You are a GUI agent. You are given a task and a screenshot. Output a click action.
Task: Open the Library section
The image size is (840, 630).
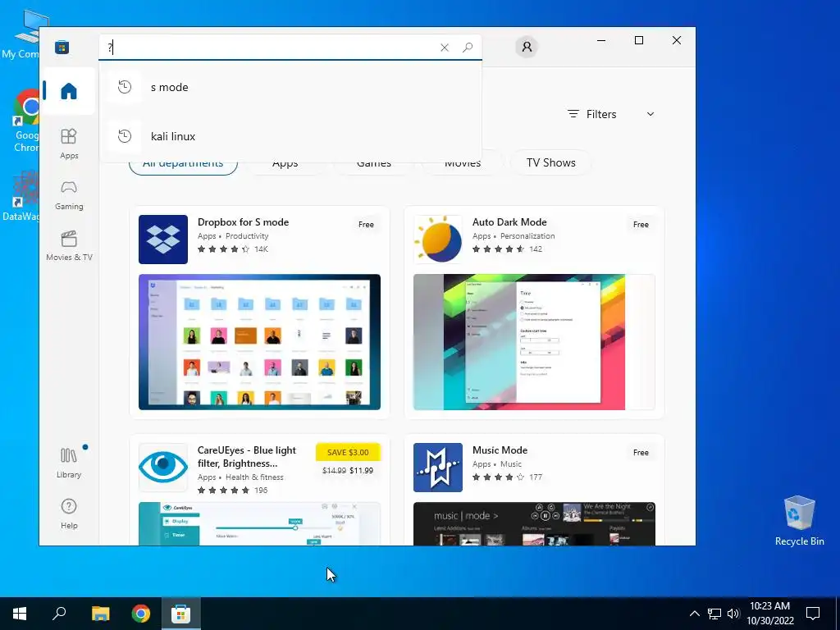pyautogui.click(x=69, y=463)
